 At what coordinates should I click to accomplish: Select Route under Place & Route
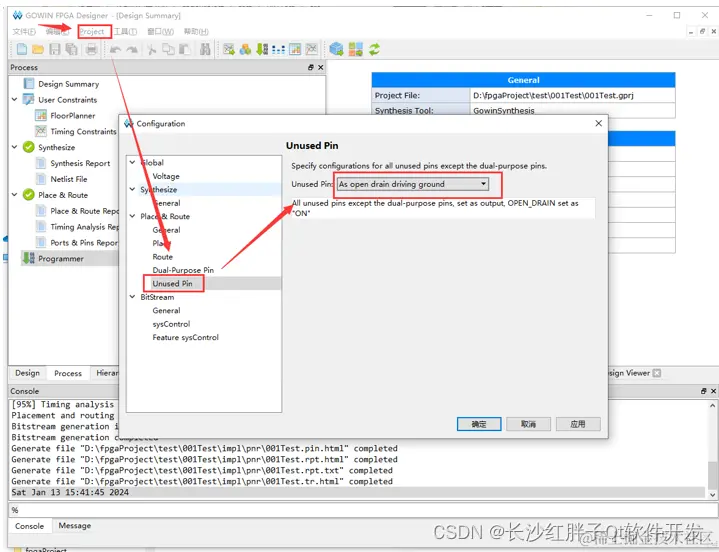[x=163, y=257]
